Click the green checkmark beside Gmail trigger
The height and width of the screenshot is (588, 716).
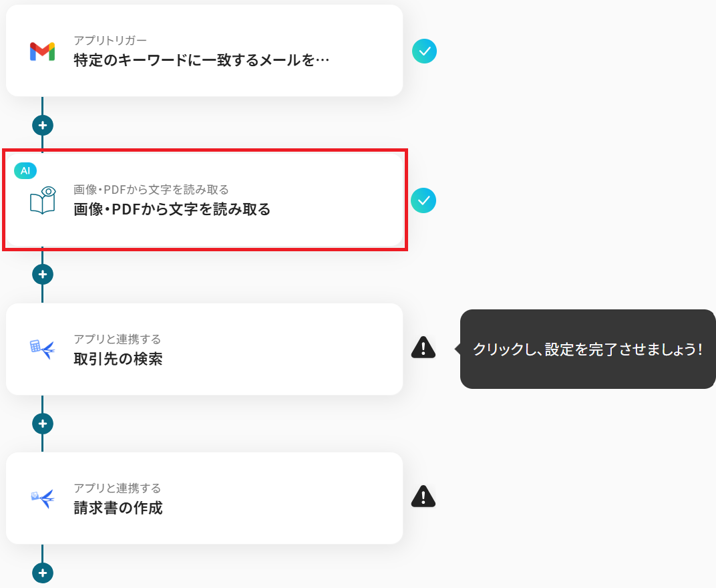pos(424,51)
